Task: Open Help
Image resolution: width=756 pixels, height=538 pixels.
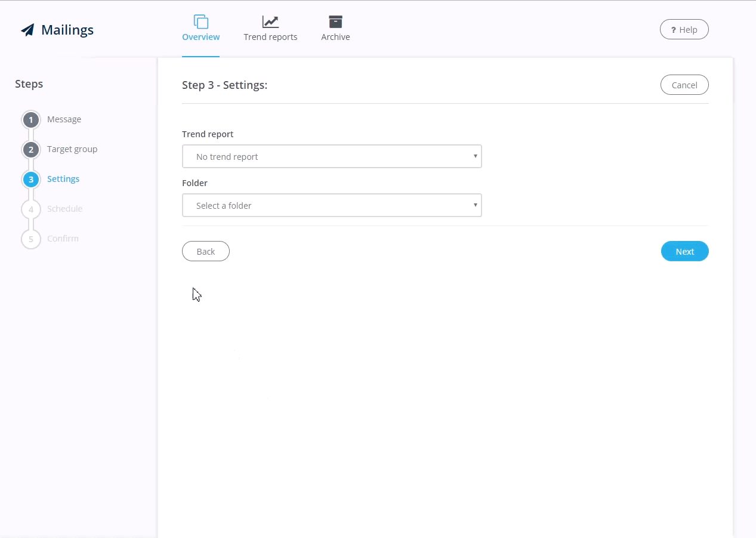Action: click(684, 30)
